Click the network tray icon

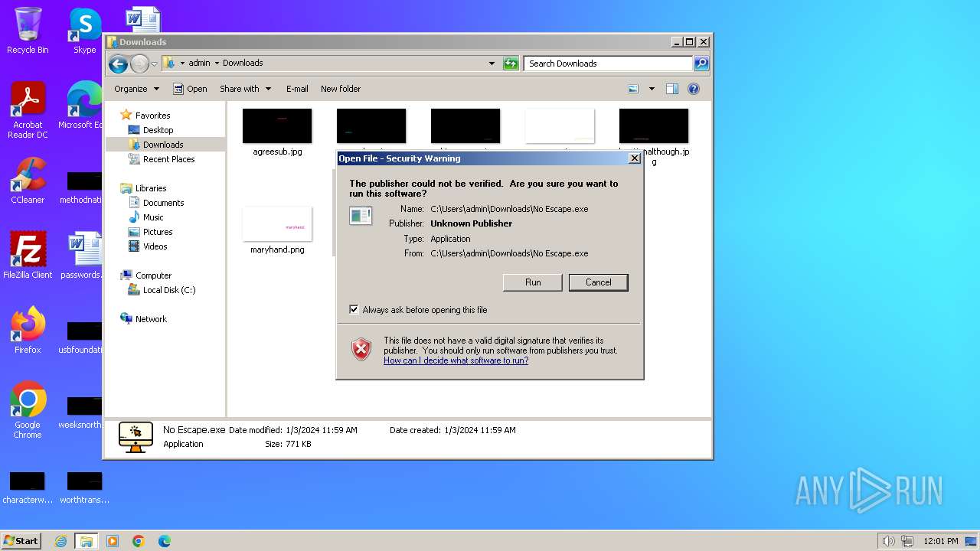907,541
